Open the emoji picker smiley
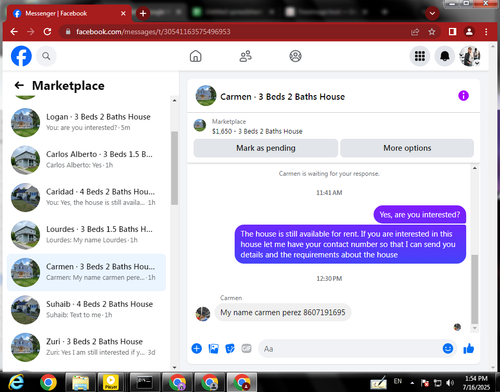Screen dimensions: 500x392 pyautogui.click(x=448, y=349)
